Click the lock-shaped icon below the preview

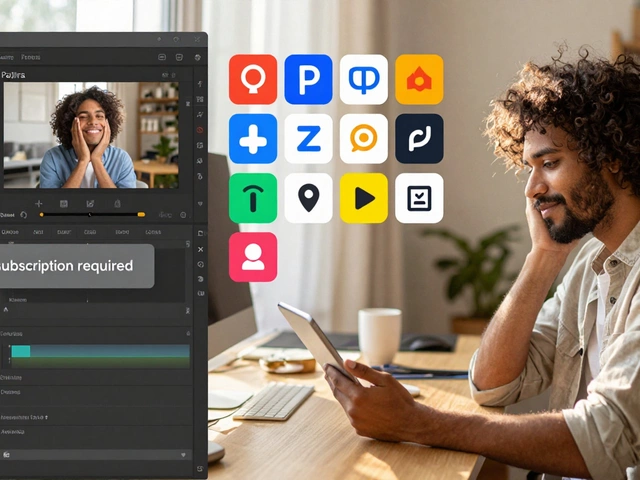(x=117, y=203)
